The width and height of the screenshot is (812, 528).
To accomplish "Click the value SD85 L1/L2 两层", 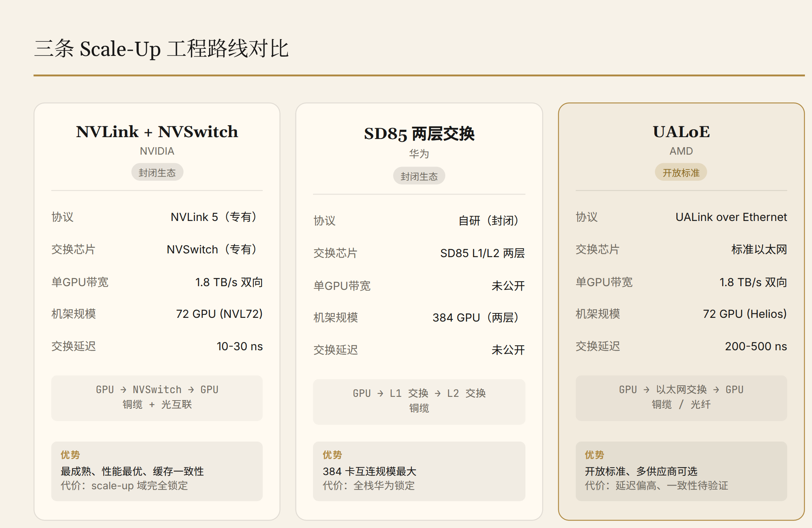I will (x=483, y=253).
